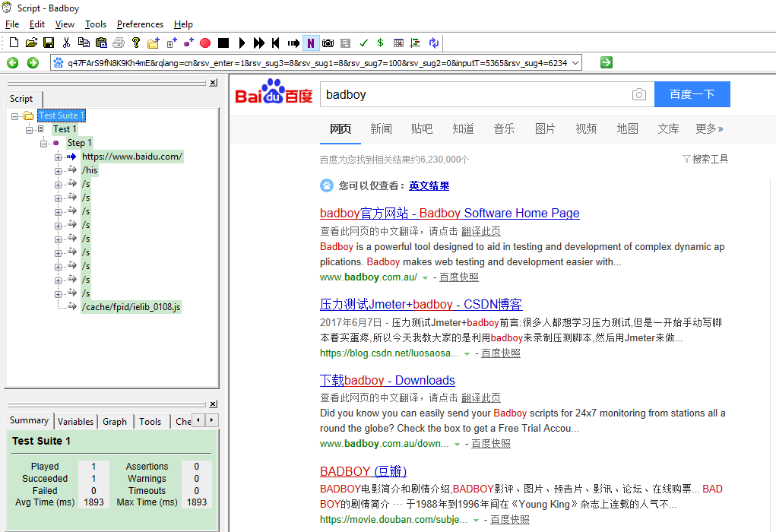Expand the /his request node
The image size is (776, 532).
58,171
